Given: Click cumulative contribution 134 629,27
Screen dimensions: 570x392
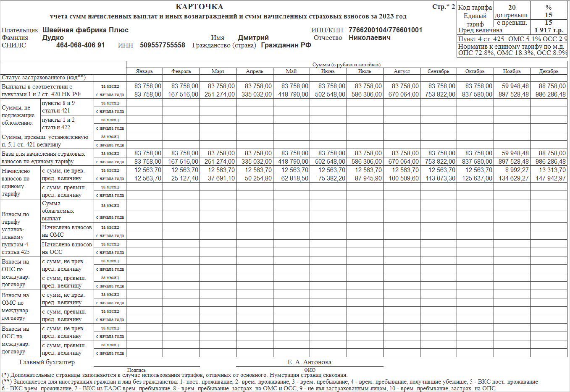Looking at the screenshot, I should click(x=514, y=178).
